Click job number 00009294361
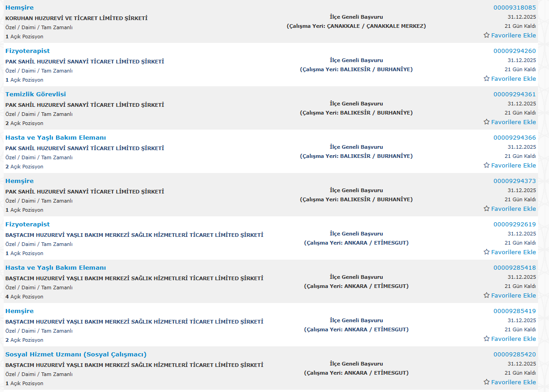549x392 pixels. (514, 94)
